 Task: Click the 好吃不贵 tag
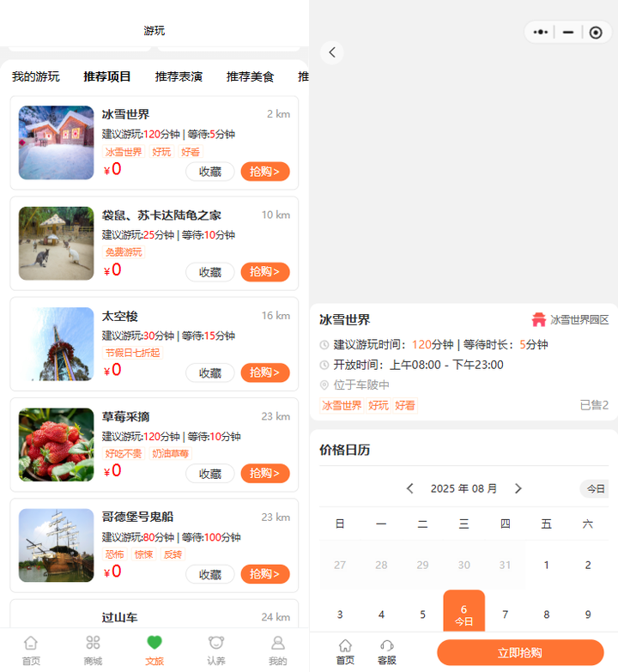point(124,453)
